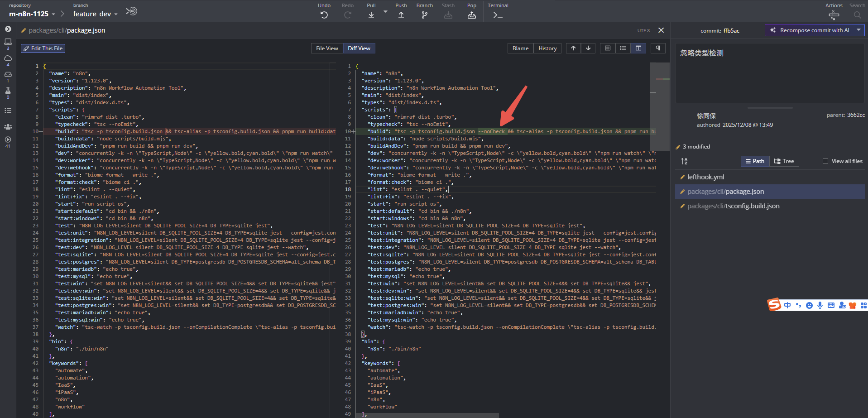Pull changes with the Pull icon
868x418 pixels.
(x=371, y=15)
